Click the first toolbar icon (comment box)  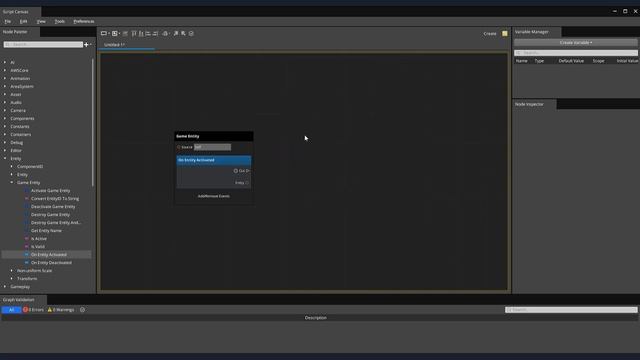[x=104, y=33]
